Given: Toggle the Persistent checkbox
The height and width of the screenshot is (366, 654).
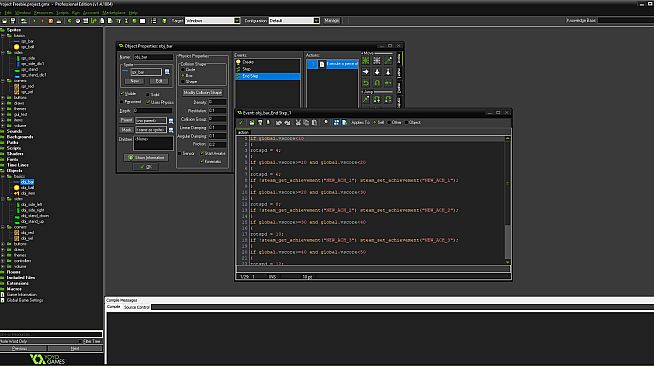Looking at the screenshot, I should pyautogui.click(x=122, y=102).
